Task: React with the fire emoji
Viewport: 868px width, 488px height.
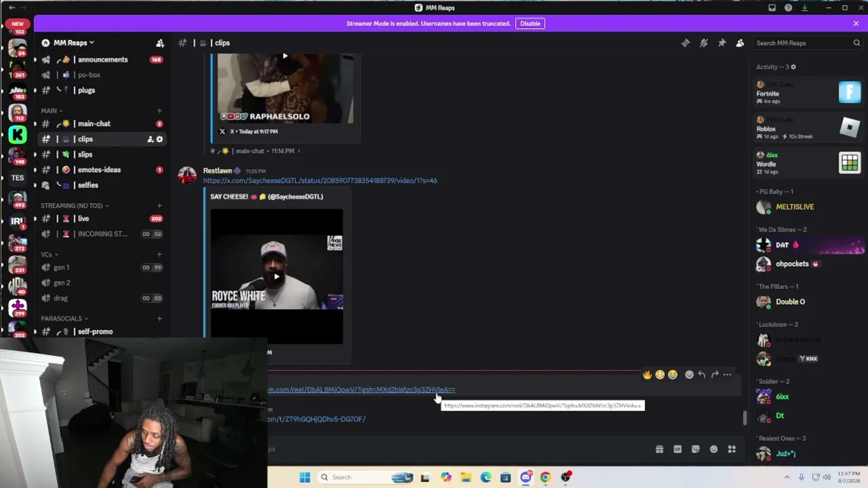Action: pyautogui.click(x=647, y=374)
